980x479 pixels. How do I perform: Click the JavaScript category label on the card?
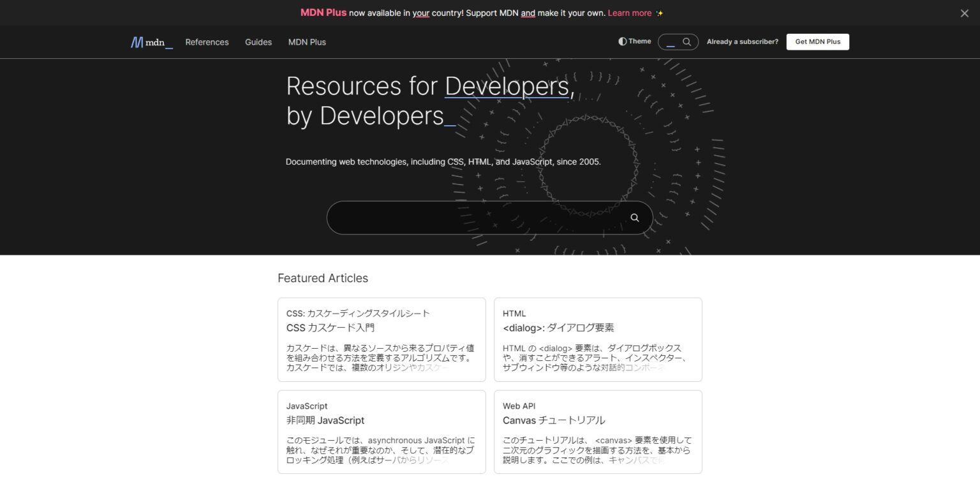[x=307, y=406]
